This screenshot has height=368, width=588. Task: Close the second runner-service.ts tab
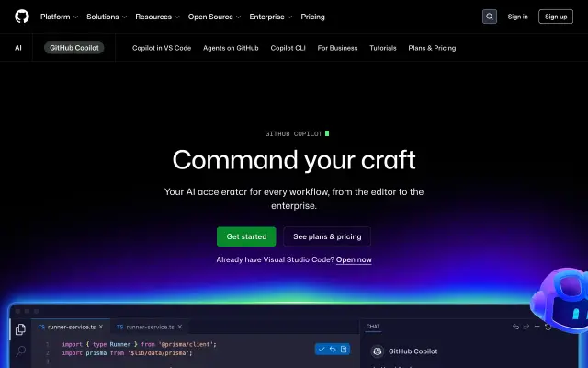(180, 327)
